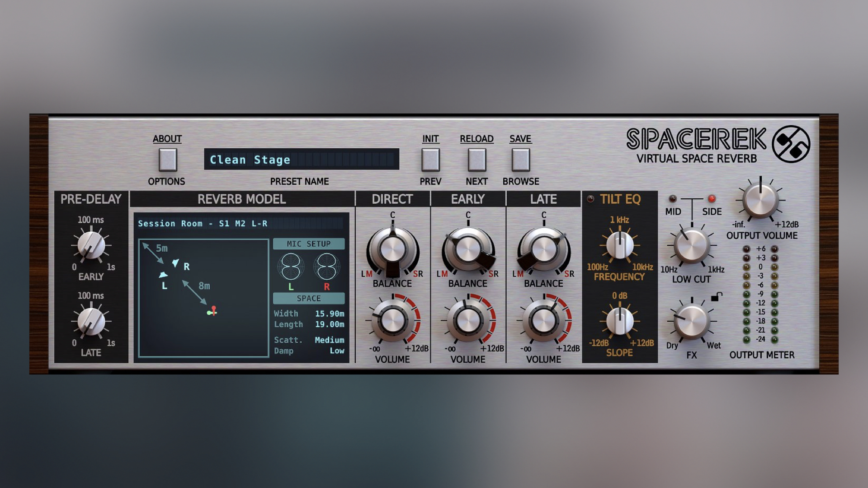The image size is (868, 488).
Task: Select the left mic polar pattern icon
Action: (291, 266)
